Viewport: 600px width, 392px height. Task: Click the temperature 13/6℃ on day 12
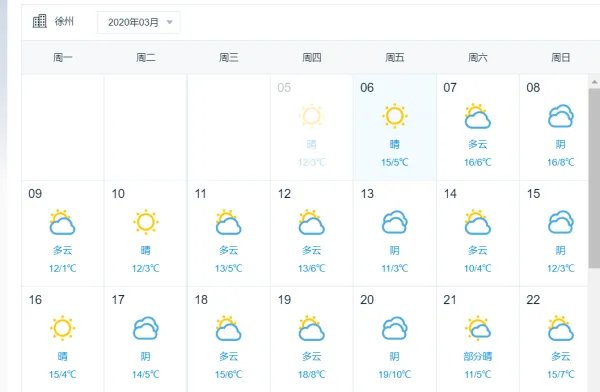(311, 268)
